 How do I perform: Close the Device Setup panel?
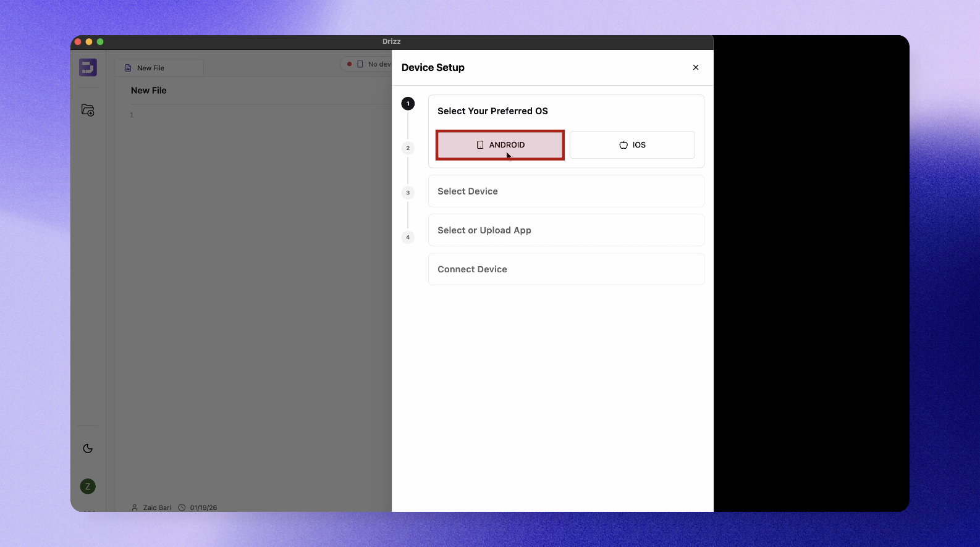696,67
